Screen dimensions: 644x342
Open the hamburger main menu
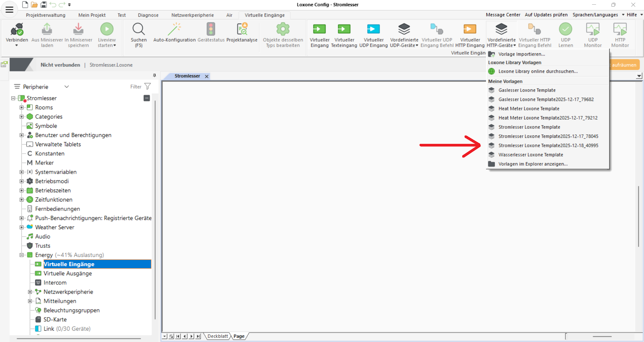pos(9,10)
